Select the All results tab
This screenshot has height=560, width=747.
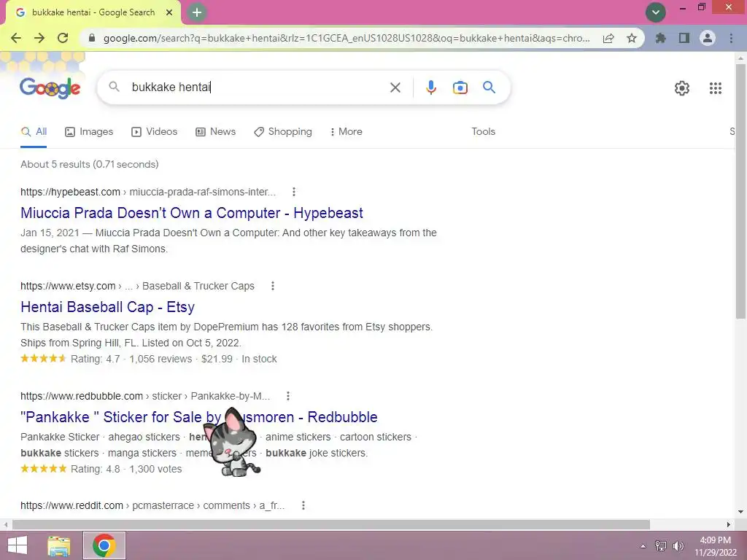(34, 132)
